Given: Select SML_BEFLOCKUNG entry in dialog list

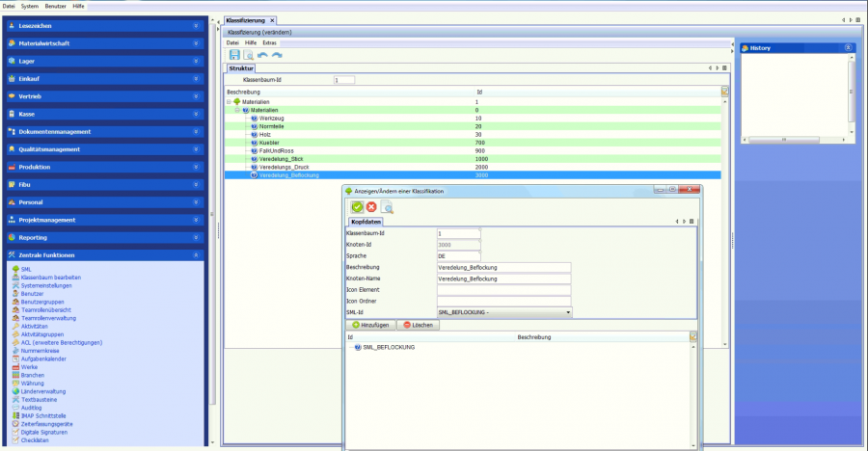Looking at the screenshot, I should [x=389, y=347].
